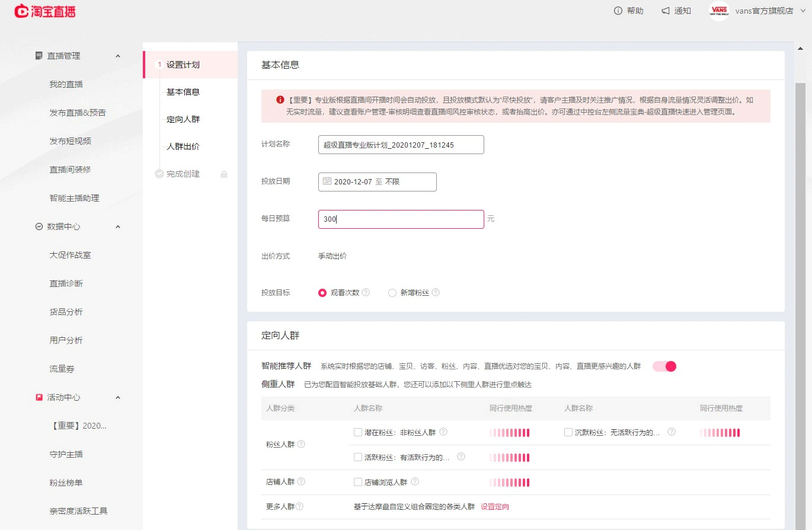Open 发布直播&预告 in the sidebar
This screenshot has height=530, width=812.
coord(78,113)
